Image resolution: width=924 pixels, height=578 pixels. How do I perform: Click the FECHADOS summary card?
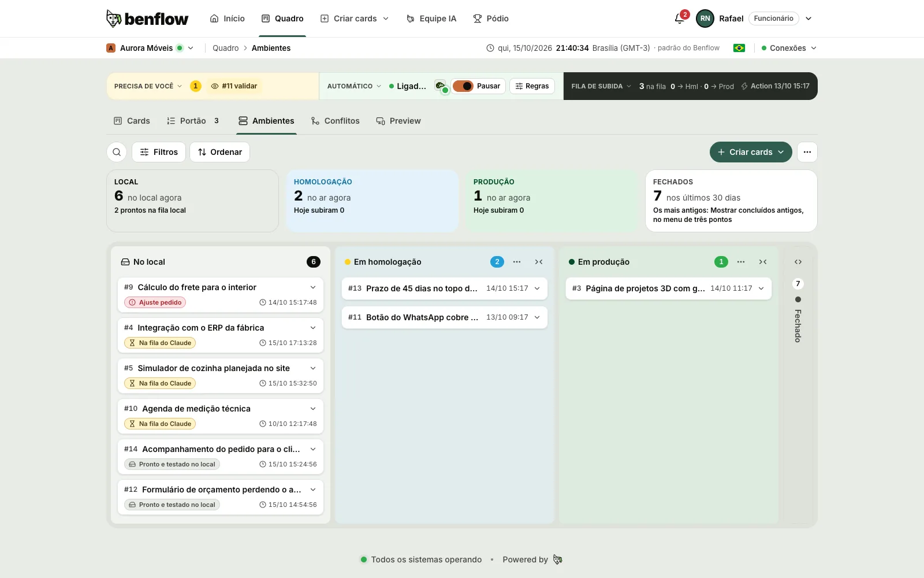pos(731,201)
